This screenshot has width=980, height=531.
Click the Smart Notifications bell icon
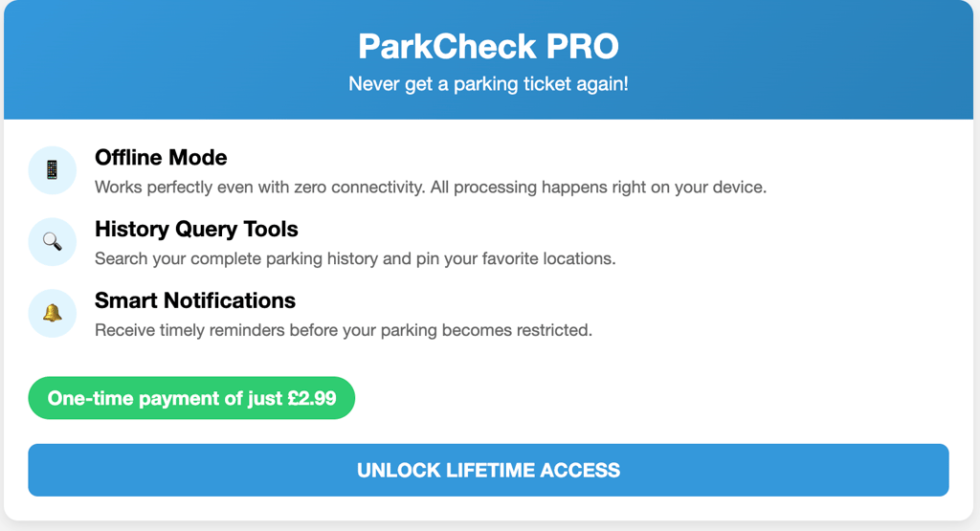(x=52, y=313)
